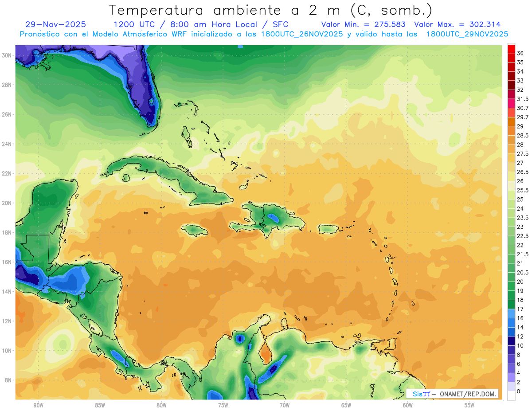This screenshot has width=532, height=411.
Task: Click the '90W' longitude axis label
Action: [38, 405]
